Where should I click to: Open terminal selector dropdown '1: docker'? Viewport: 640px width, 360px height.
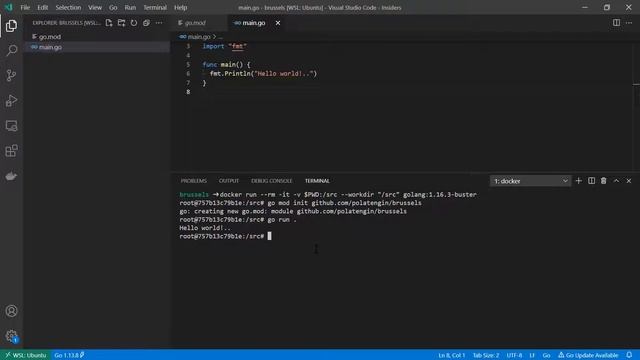[x=530, y=181]
